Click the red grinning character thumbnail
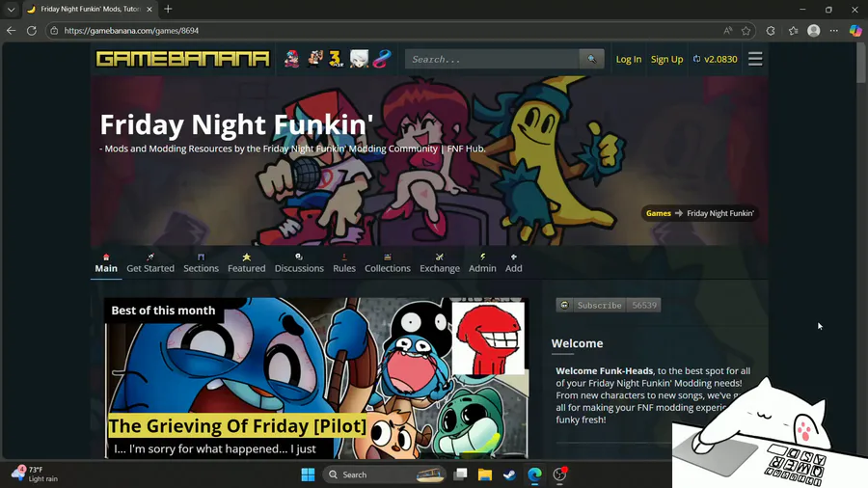 (x=488, y=339)
